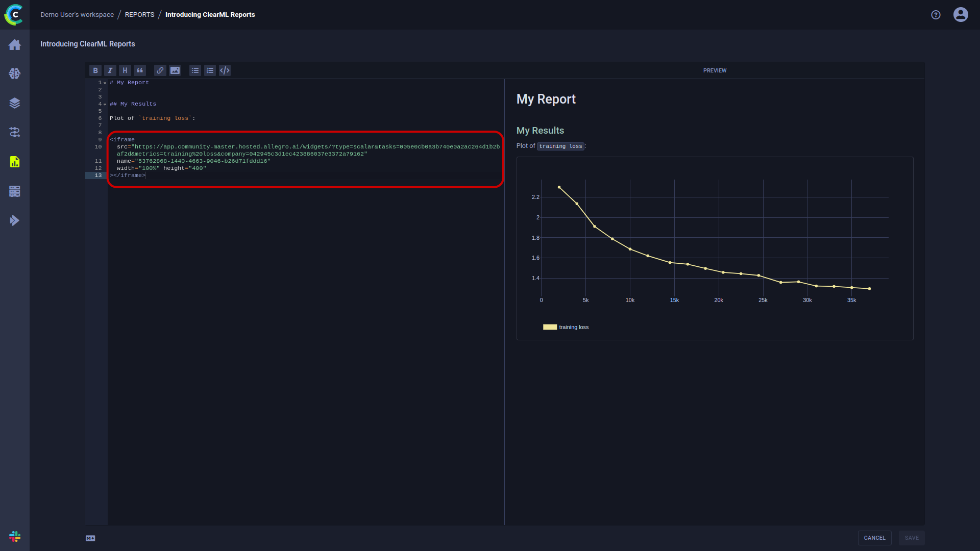980x551 pixels.
Task: Insert a numbered list
Action: pos(210,70)
